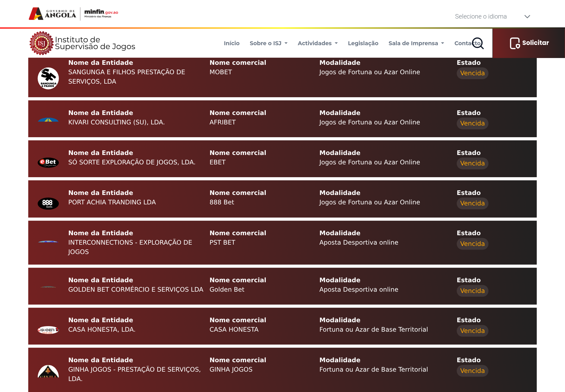Click Vencida status for 888 Bet

472,203
